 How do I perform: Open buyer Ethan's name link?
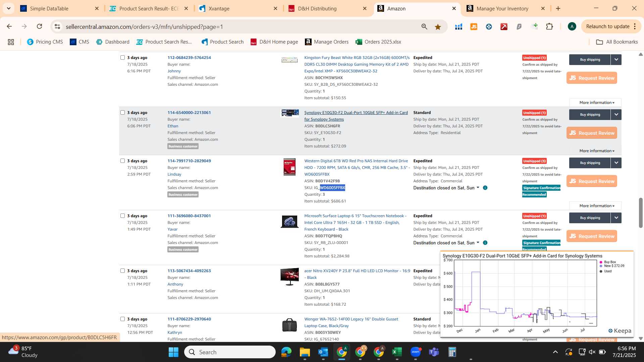coord(173,126)
